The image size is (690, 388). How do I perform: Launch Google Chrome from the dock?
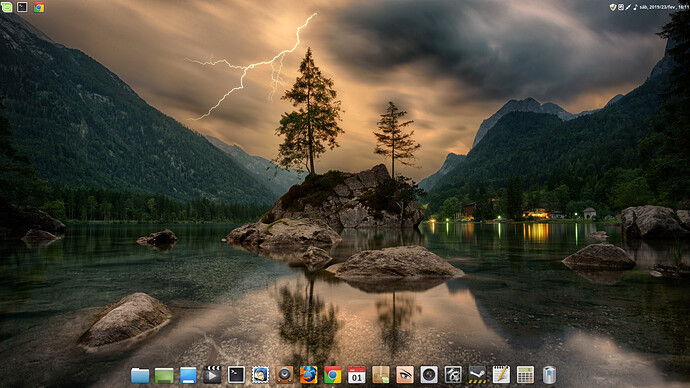tap(333, 375)
